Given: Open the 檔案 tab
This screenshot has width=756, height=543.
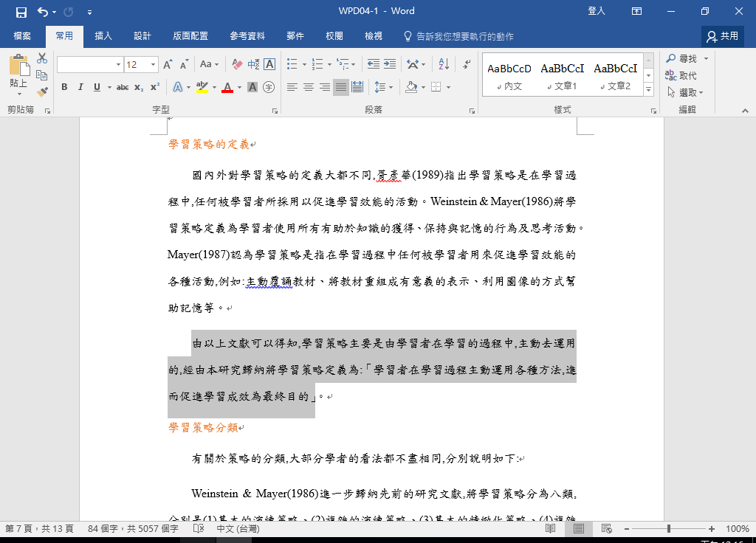Looking at the screenshot, I should tap(22, 36).
